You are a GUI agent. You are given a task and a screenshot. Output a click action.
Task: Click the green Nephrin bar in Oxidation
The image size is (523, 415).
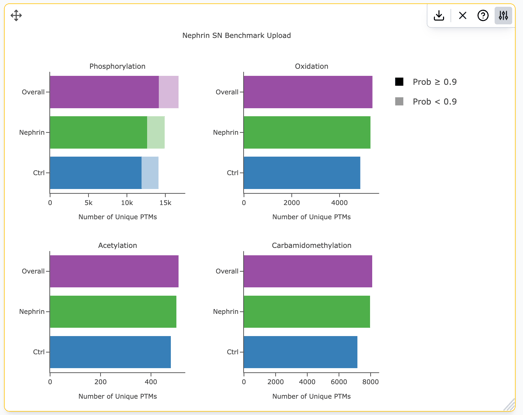click(307, 132)
